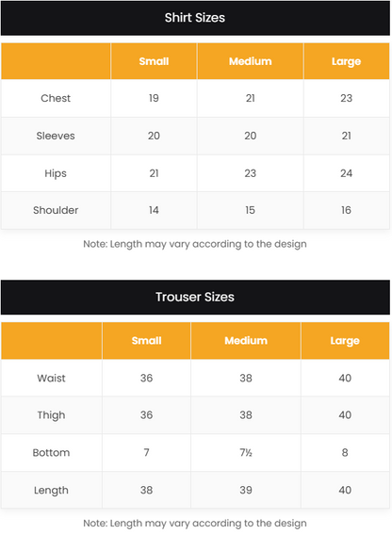Select the Medium column header in shirt table
The width and height of the screenshot is (392, 534).
(x=251, y=61)
